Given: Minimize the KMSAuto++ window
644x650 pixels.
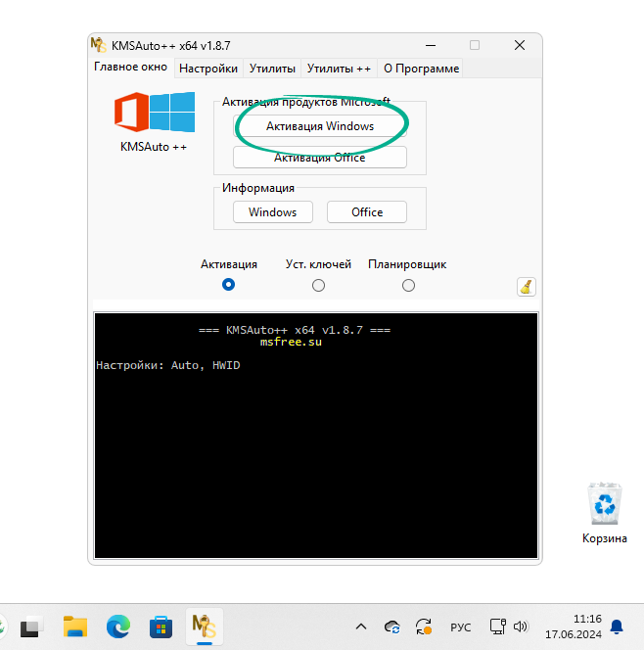Looking at the screenshot, I should (431, 45).
